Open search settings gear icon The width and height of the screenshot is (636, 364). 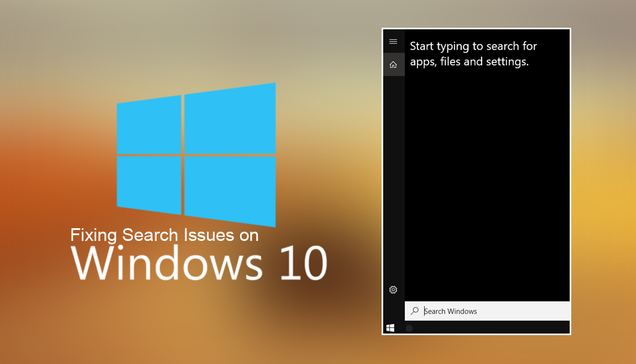click(x=393, y=290)
